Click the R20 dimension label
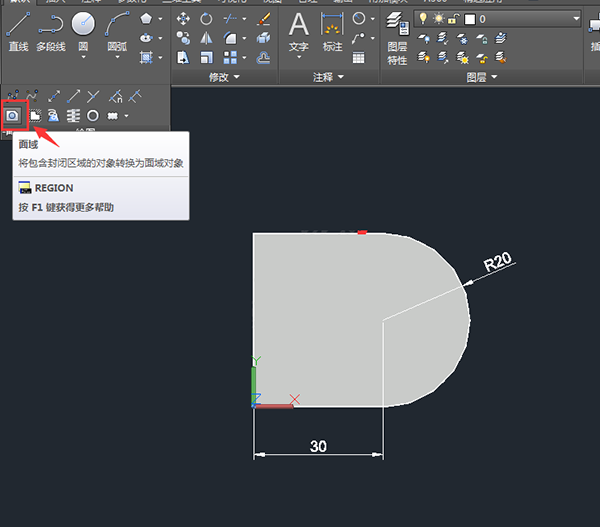 [x=497, y=262]
